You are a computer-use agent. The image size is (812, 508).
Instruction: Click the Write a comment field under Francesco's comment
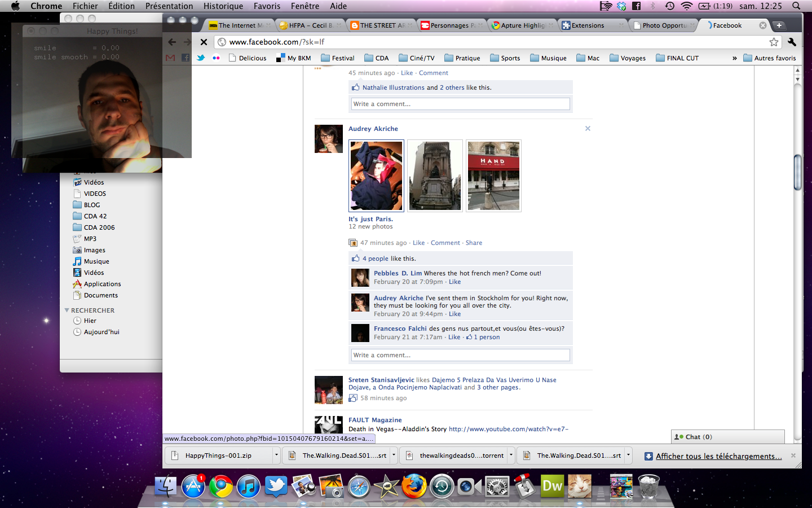click(x=460, y=355)
